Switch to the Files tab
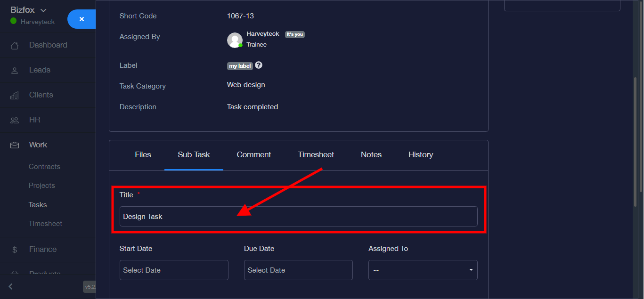 [x=143, y=154]
